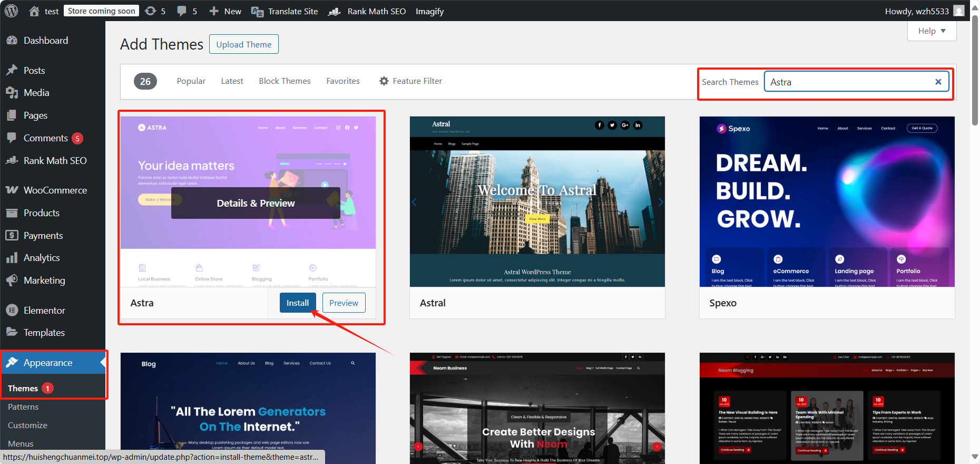Open the New content menu
Screen dimensions: 980x464
click(226, 11)
